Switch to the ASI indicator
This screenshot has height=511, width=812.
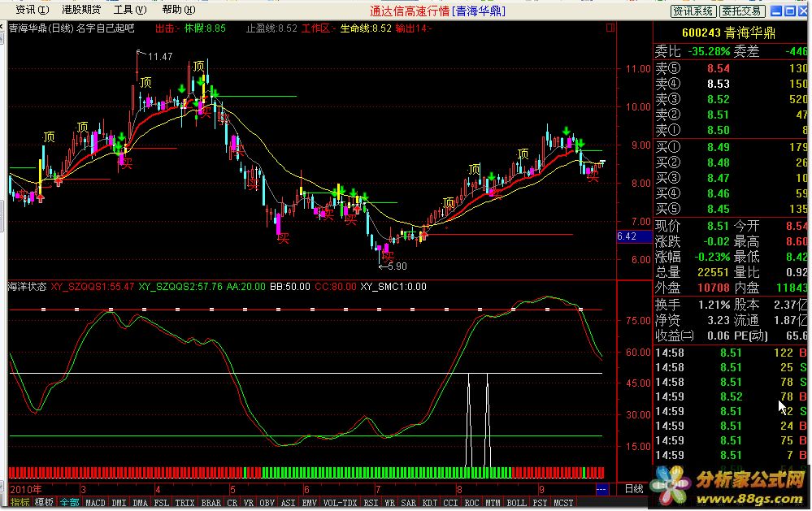[288, 503]
